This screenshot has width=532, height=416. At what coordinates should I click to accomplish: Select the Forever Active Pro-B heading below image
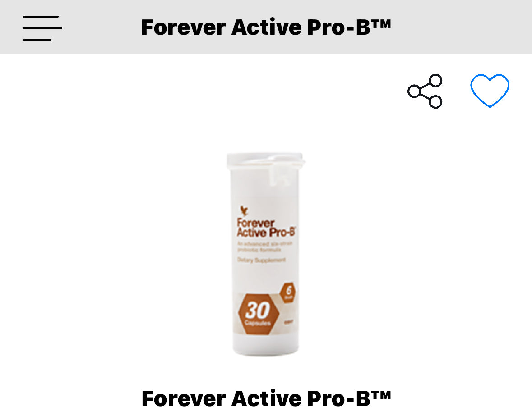[266, 398]
